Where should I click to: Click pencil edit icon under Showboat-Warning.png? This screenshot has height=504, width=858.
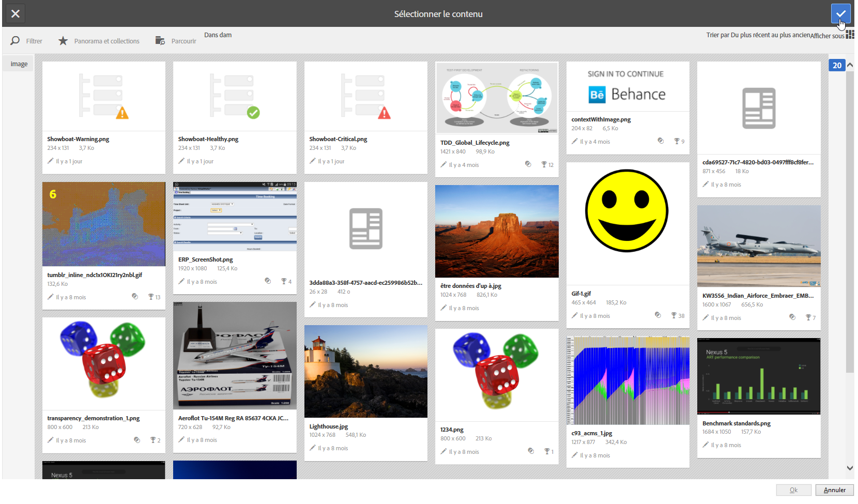pos(51,161)
